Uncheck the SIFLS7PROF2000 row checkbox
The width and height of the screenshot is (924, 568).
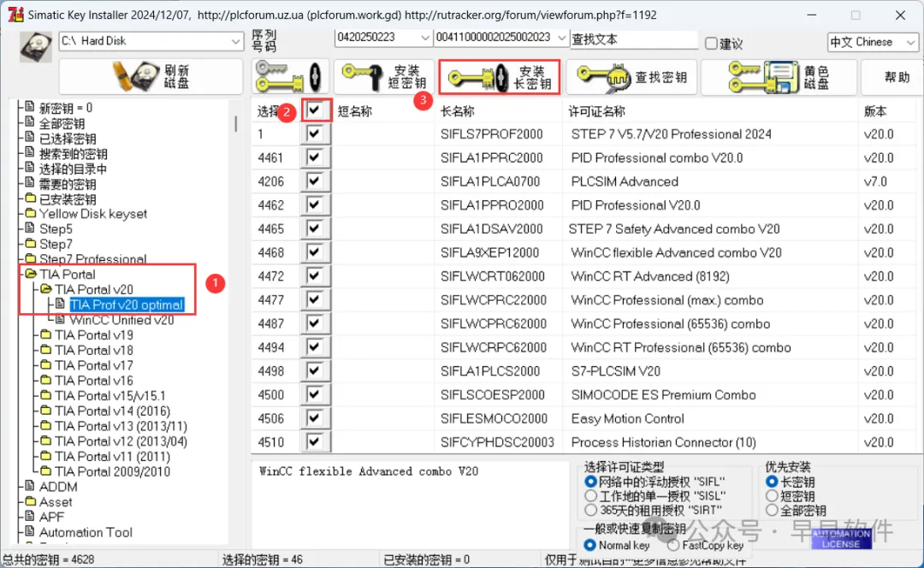314,133
